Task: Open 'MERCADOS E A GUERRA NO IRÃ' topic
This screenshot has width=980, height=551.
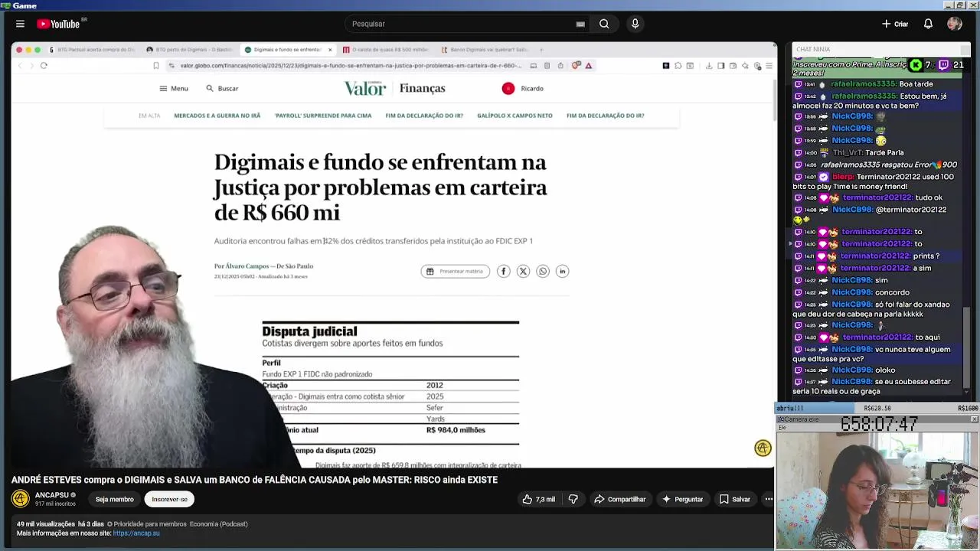Action: click(217, 116)
